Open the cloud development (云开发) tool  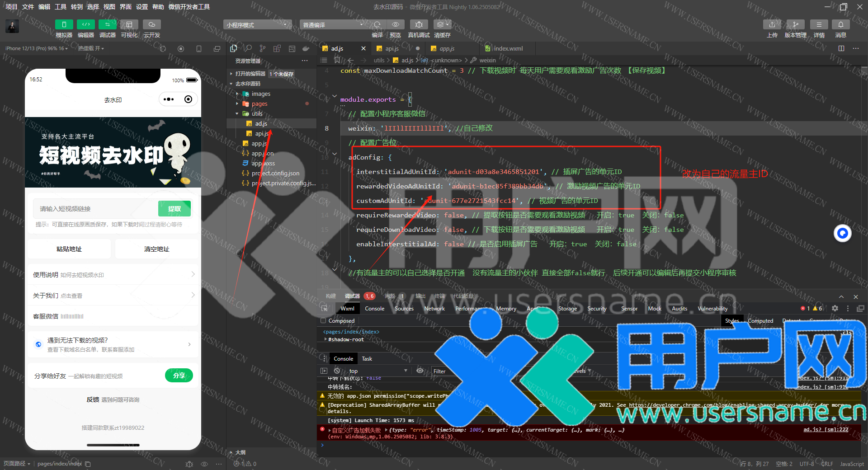tap(151, 25)
